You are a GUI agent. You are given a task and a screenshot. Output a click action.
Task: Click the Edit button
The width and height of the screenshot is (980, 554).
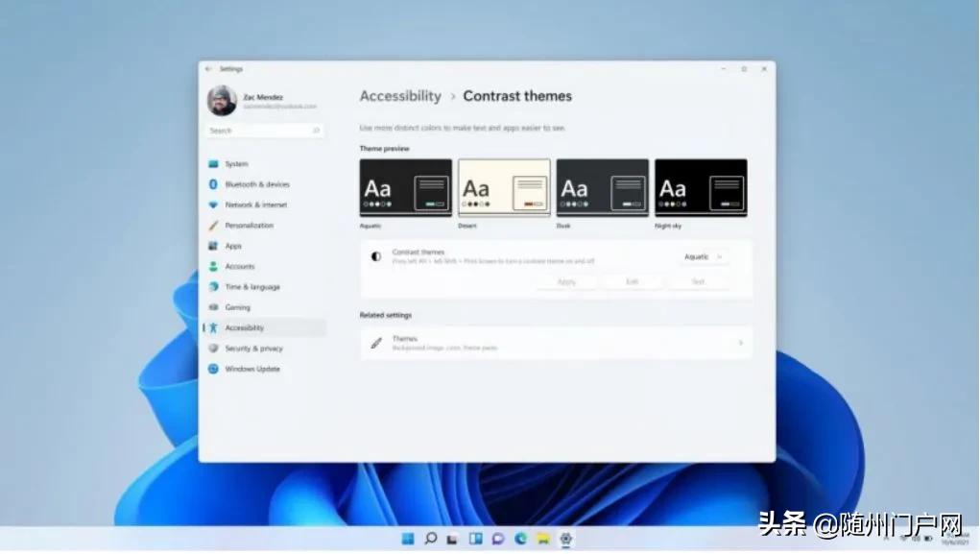pos(633,281)
